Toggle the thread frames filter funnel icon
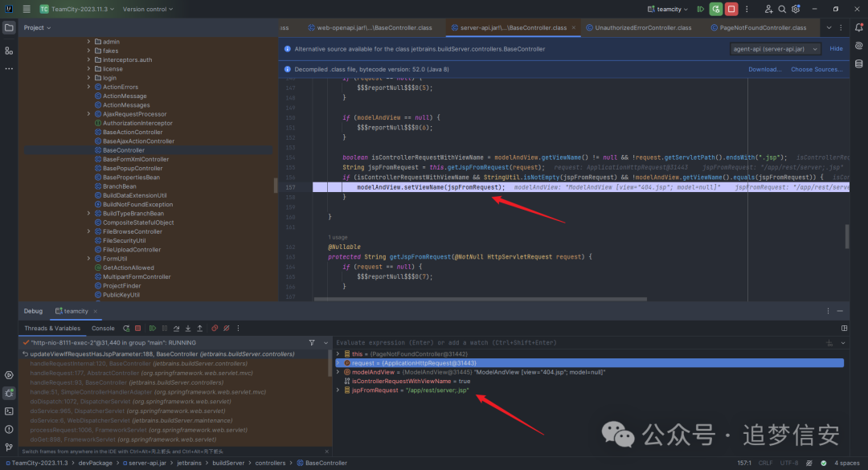Screen dimensions: 868x470 (312, 343)
